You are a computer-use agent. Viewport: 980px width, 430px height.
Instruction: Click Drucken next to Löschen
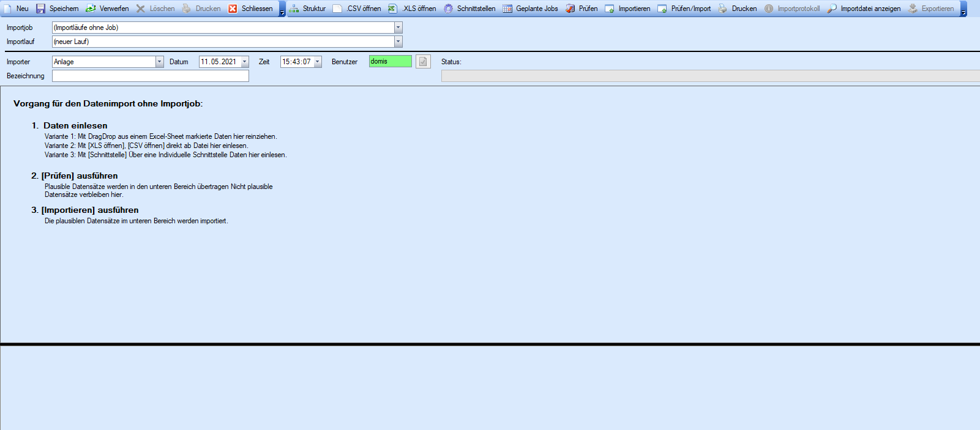(x=201, y=9)
